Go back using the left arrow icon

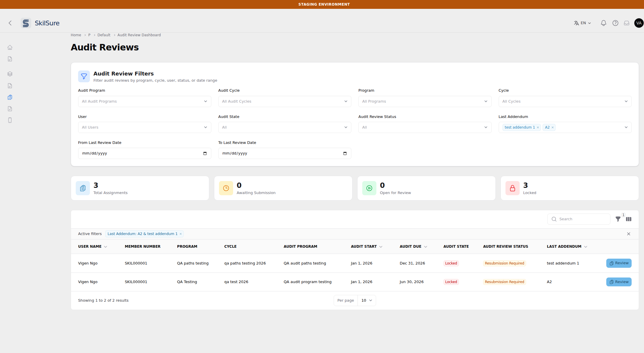click(x=10, y=23)
